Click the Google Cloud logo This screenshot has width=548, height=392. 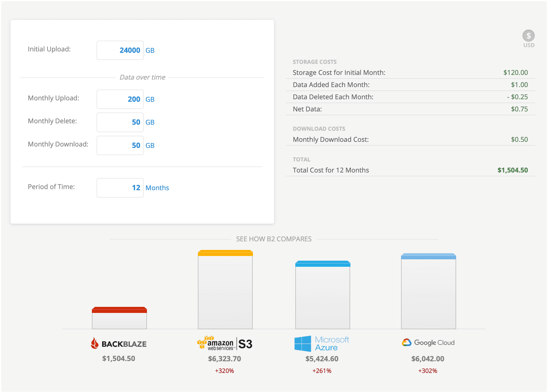(x=428, y=343)
